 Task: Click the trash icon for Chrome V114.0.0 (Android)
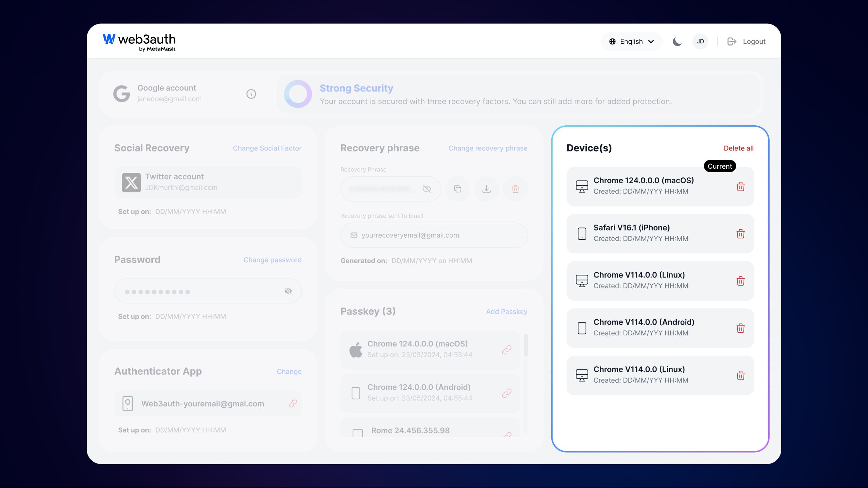[x=740, y=328]
